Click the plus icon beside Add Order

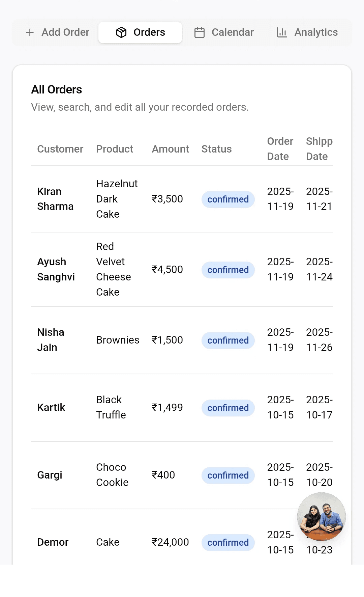pos(30,32)
